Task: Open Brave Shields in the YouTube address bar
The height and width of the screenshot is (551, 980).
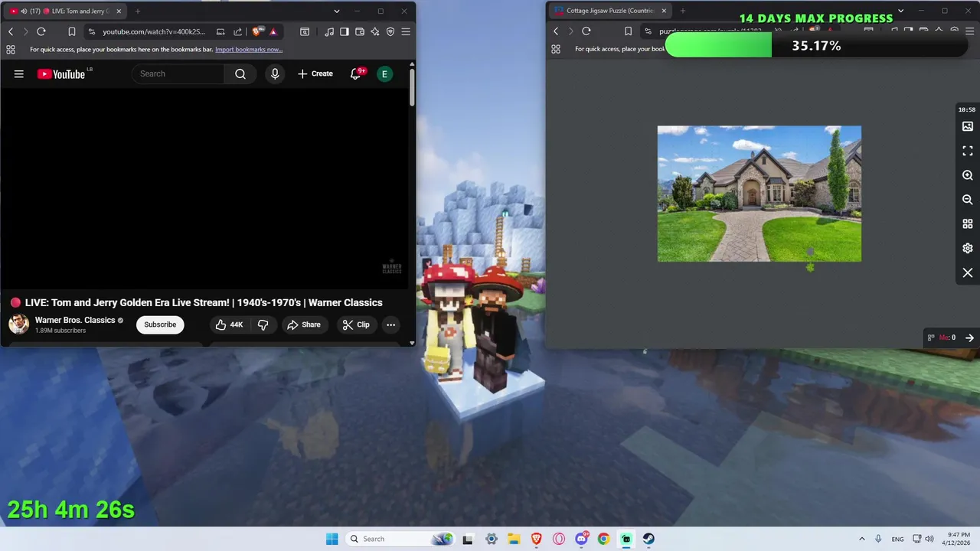Action: [256, 31]
